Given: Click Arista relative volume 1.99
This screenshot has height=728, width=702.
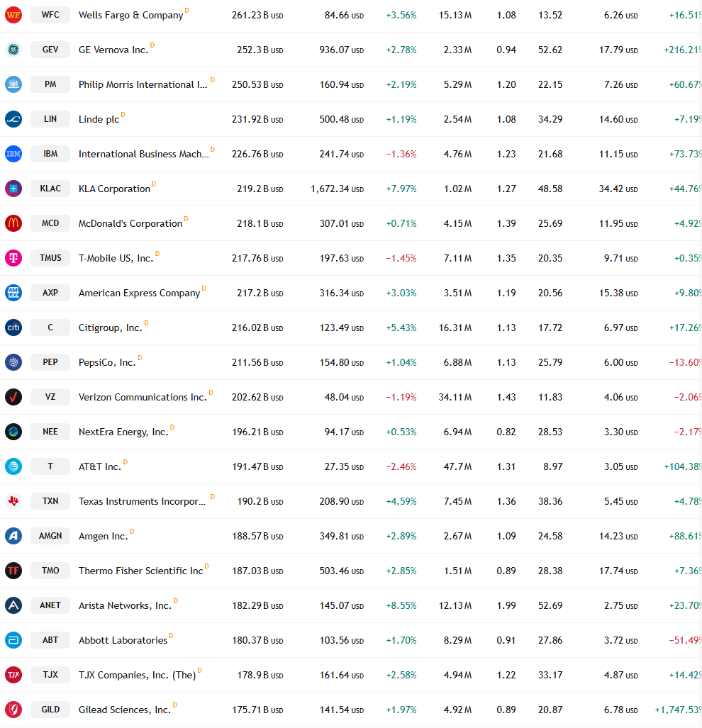Looking at the screenshot, I should (506, 605).
